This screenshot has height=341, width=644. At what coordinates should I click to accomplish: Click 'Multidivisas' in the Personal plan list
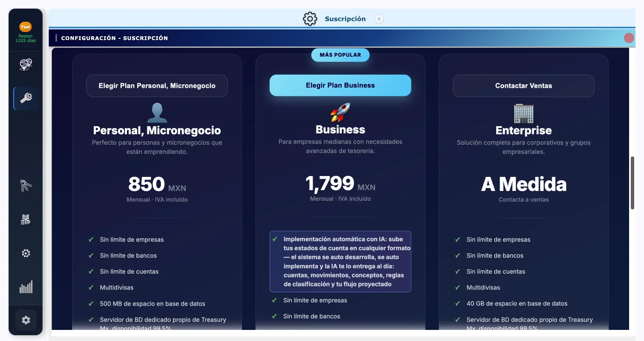click(117, 288)
